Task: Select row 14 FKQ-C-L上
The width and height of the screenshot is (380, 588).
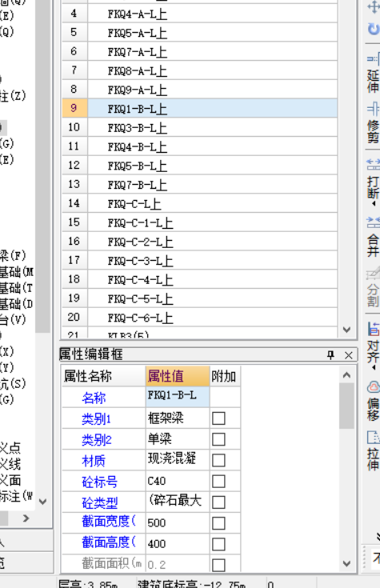Action: (199, 204)
